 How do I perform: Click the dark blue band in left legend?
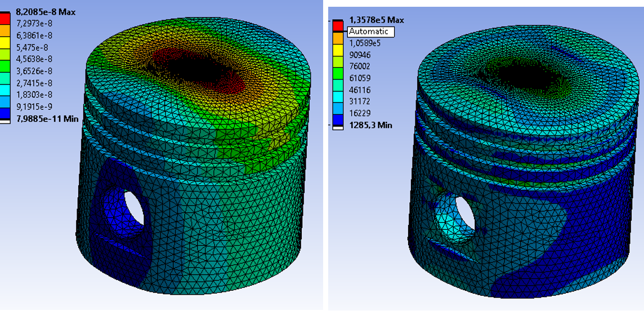[5, 113]
